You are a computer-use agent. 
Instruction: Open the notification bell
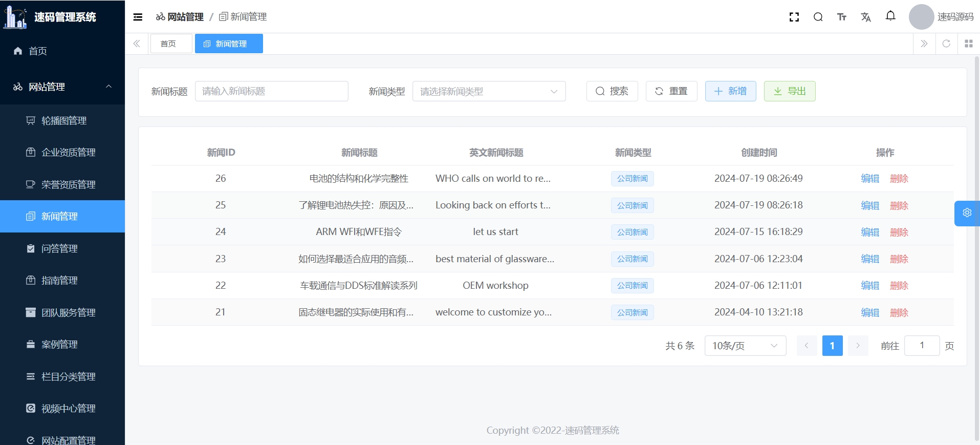pyautogui.click(x=890, y=16)
